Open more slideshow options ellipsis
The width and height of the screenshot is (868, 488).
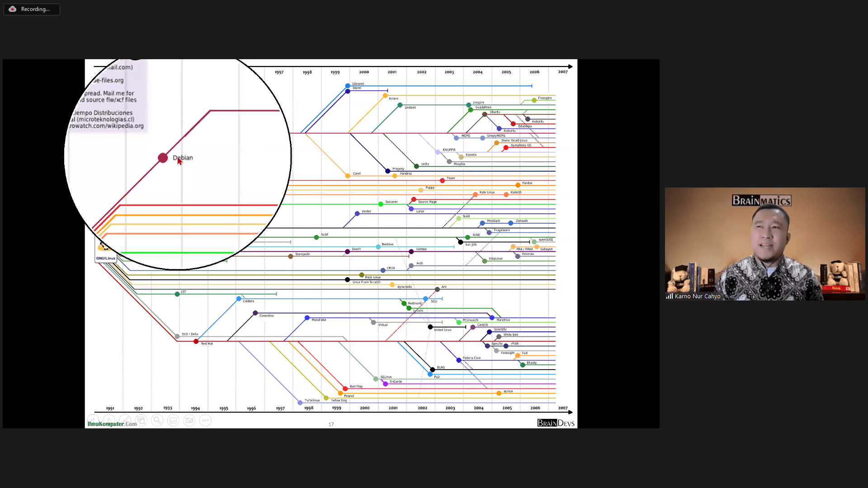205,420
